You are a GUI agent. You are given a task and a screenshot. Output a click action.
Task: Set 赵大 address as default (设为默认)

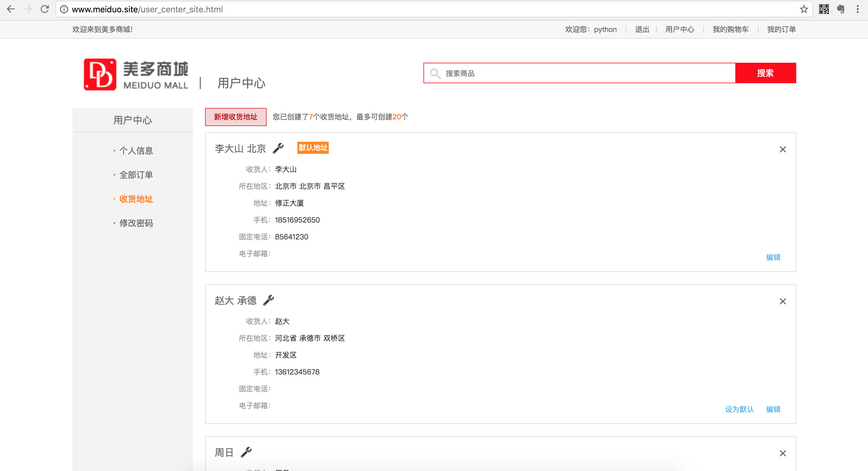coord(739,409)
